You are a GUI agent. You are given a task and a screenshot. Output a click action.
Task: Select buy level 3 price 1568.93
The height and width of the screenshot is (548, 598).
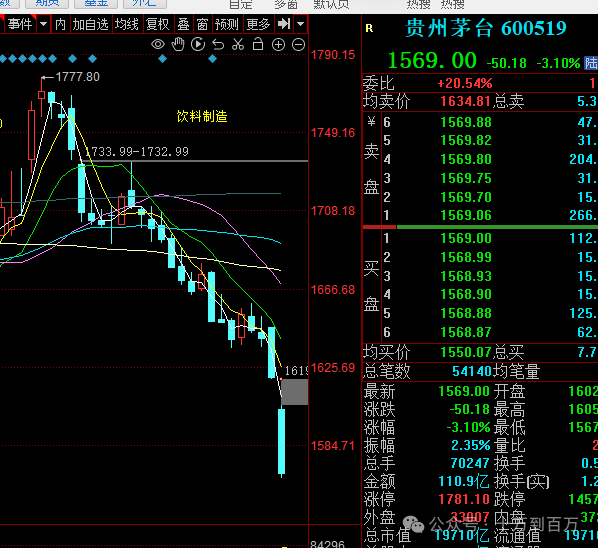pyautogui.click(x=466, y=276)
